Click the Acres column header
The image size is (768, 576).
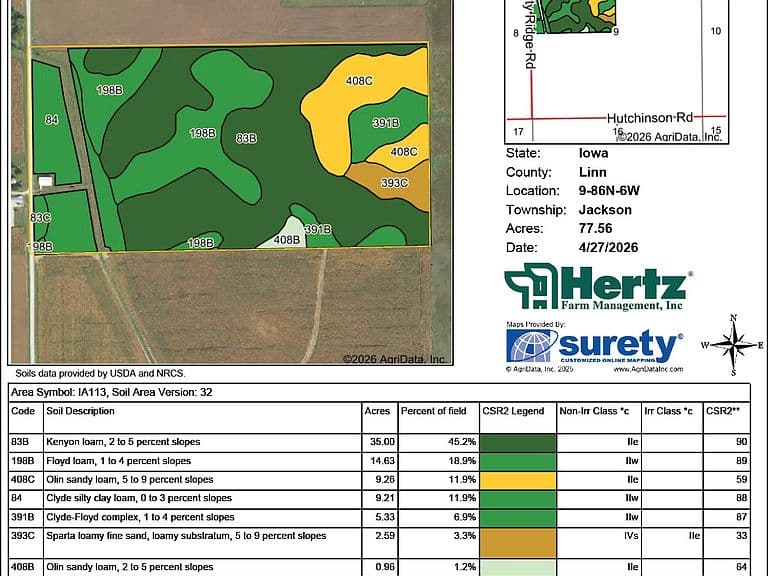click(377, 411)
